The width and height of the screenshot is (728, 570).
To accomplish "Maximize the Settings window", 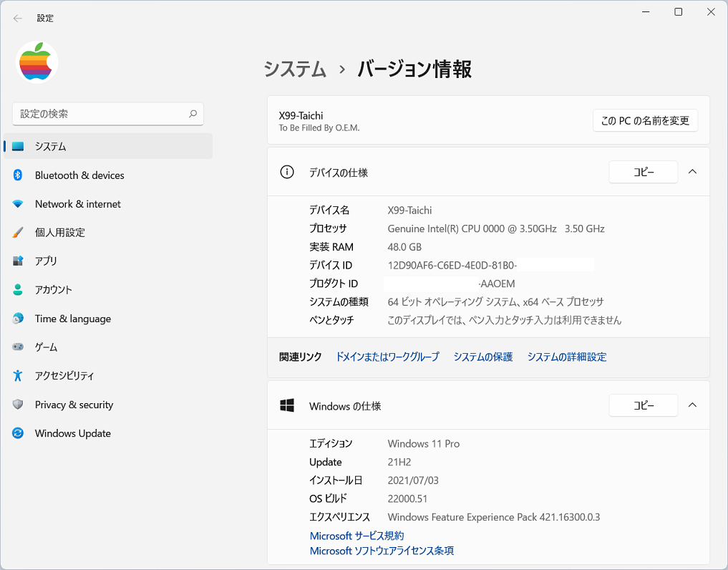I will point(679,11).
